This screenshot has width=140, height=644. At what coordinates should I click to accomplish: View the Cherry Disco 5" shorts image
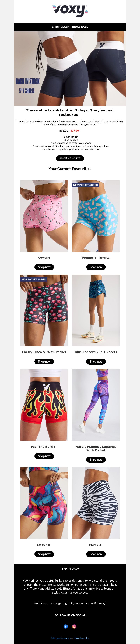[44, 310]
